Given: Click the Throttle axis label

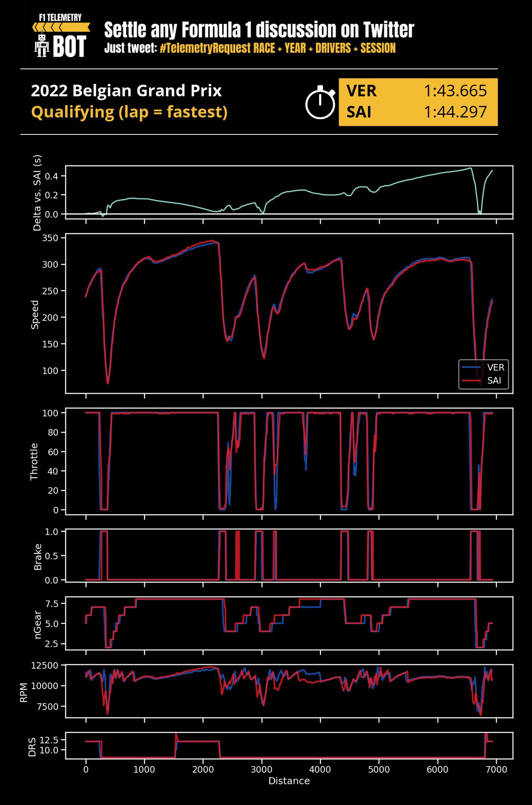Looking at the screenshot, I should 34,461.
